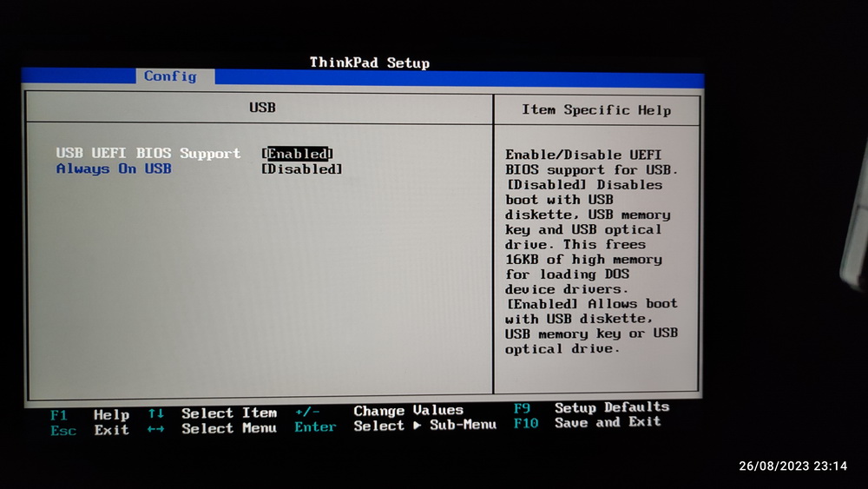Select the Always On USB item
This screenshot has height=489, width=868.
click(114, 169)
